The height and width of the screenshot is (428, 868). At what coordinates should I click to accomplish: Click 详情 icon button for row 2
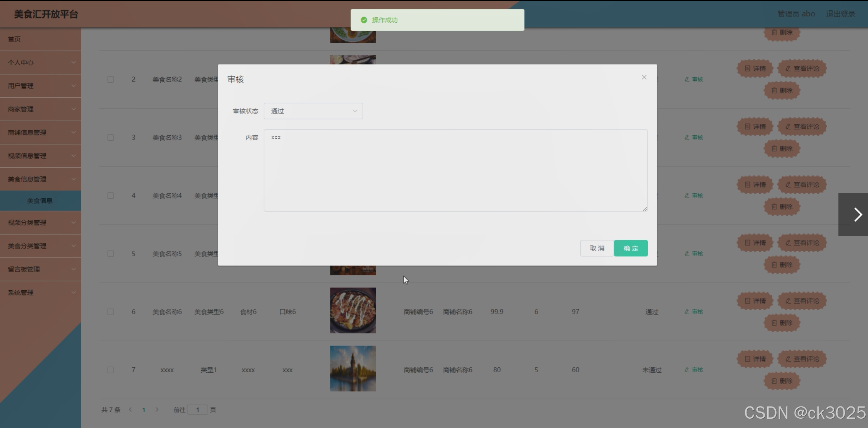pos(755,68)
